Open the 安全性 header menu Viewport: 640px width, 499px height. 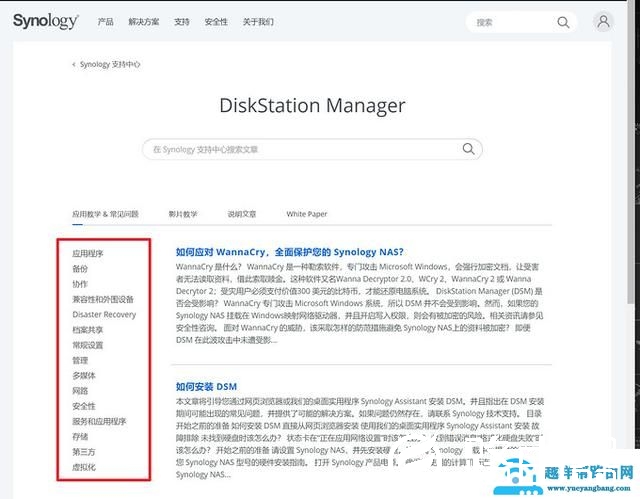(216, 22)
